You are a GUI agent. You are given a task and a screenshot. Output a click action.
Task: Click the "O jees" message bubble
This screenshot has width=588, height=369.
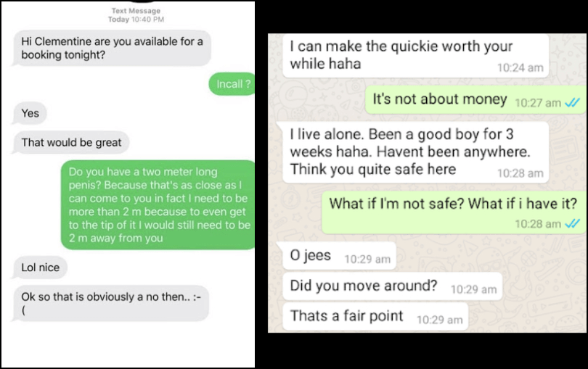point(339,256)
